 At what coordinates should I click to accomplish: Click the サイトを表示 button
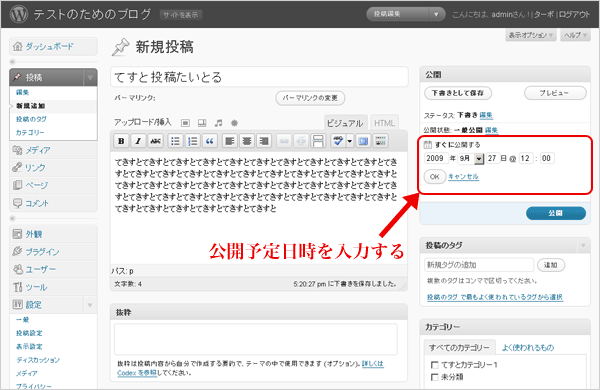coord(181,15)
